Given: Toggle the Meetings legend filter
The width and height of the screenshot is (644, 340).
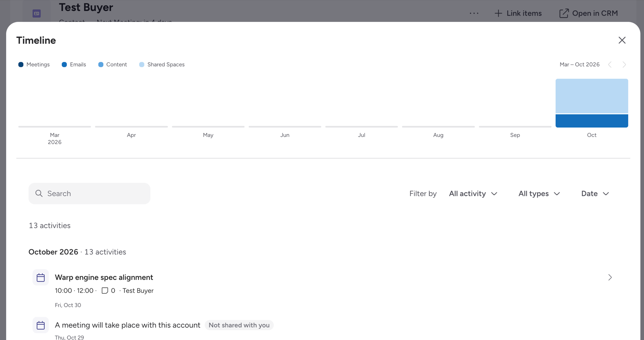Looking at the screenshot, I should click(34, 65).
